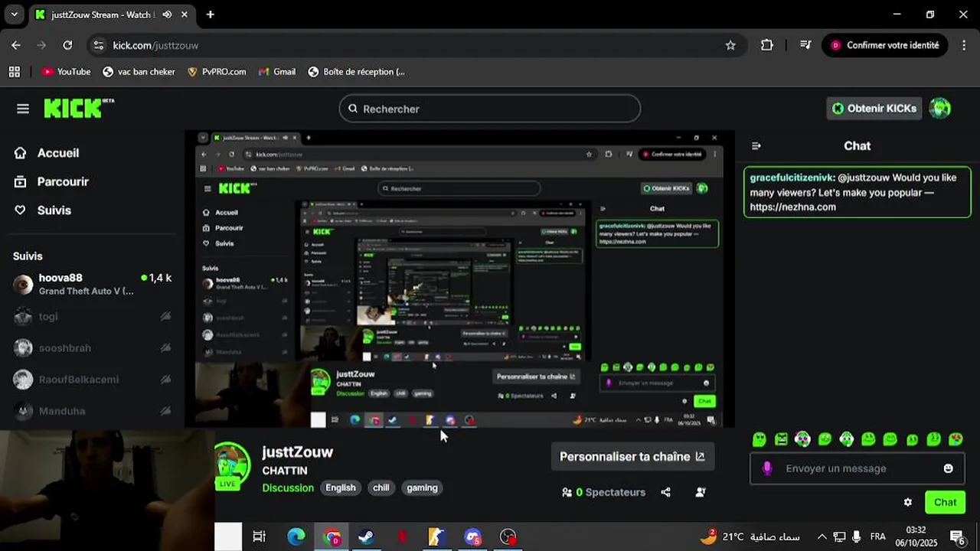Click the gaming tag

pyautogui.click(x=422, y=488)
